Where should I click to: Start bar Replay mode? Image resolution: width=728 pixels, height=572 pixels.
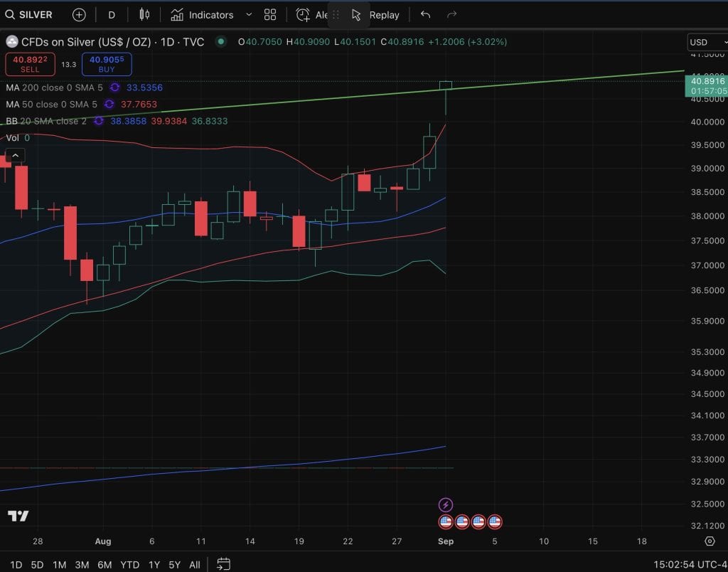coord(376,15)
